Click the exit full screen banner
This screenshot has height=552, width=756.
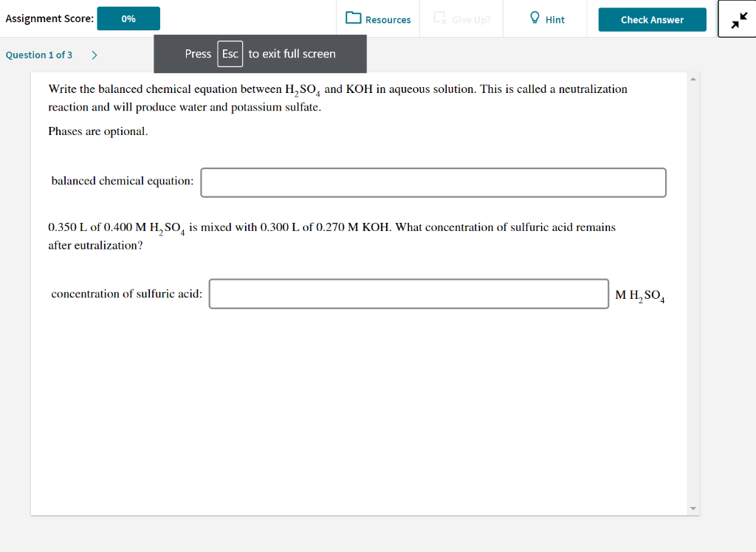tap(259, 54)
